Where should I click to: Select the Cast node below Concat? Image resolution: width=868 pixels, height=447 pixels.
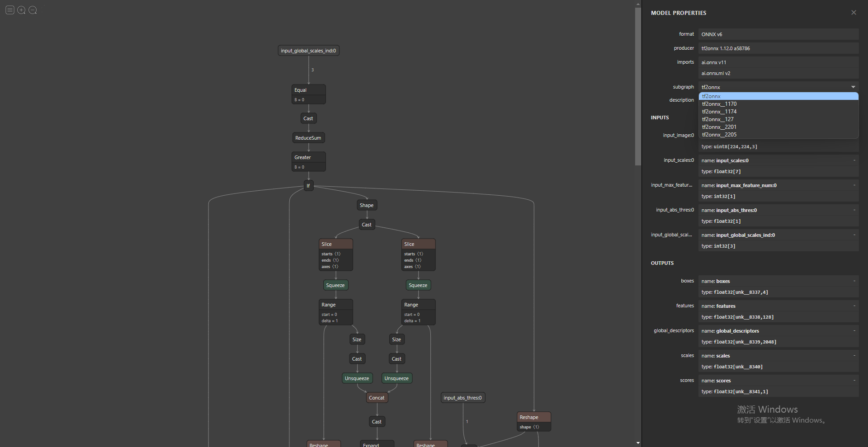pyautogui.click(x=377, y=422)
